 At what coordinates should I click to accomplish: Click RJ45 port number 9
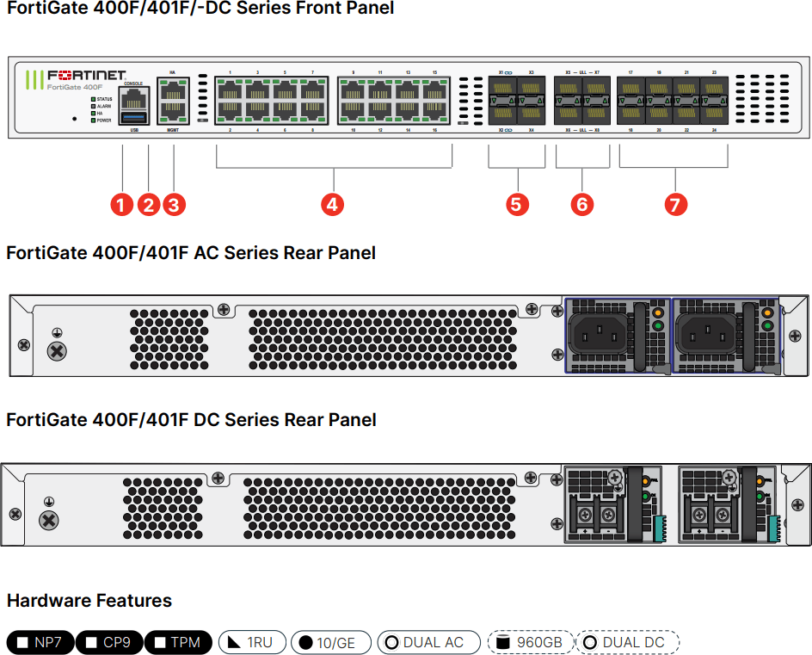pyautogui.click(x=352, y=90)
